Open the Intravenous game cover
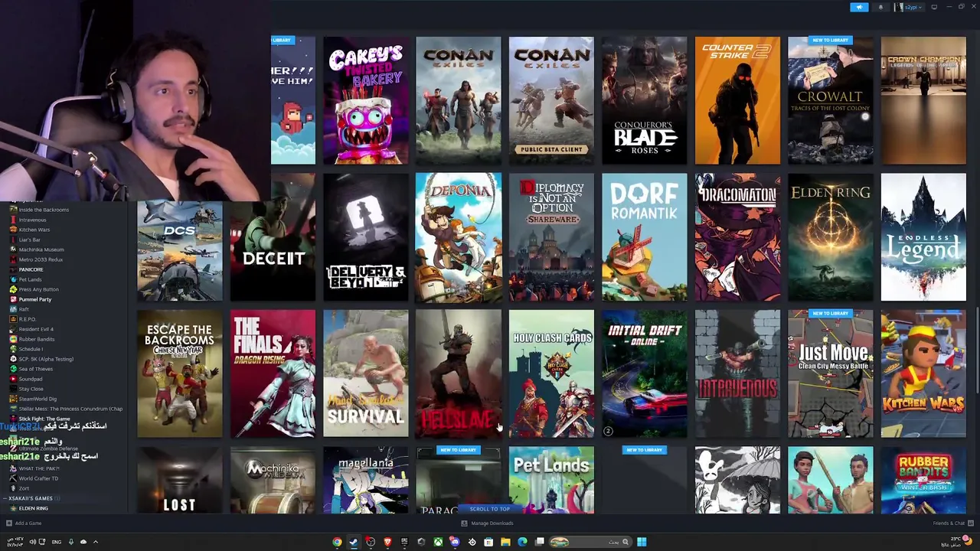Viewport: 980px width, 551px height. 737,373
